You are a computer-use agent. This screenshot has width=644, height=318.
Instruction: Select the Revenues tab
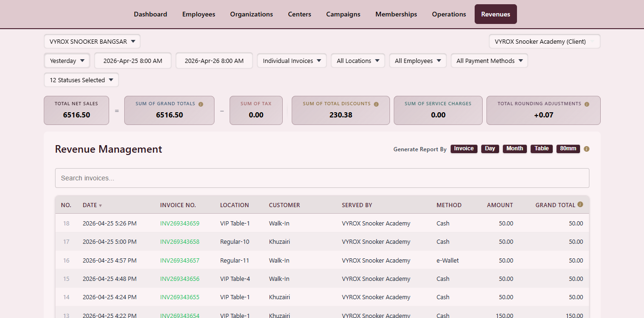[496, 14]
